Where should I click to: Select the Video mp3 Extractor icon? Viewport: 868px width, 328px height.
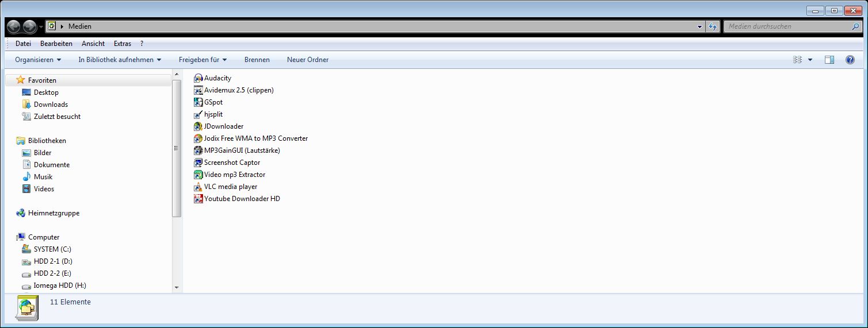(x=198, y=175)
